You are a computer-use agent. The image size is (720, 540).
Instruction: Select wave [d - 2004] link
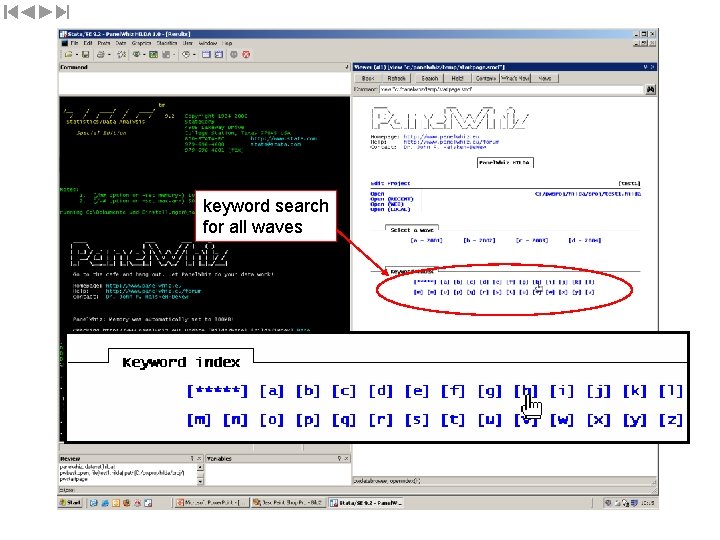tap(585, 240)
